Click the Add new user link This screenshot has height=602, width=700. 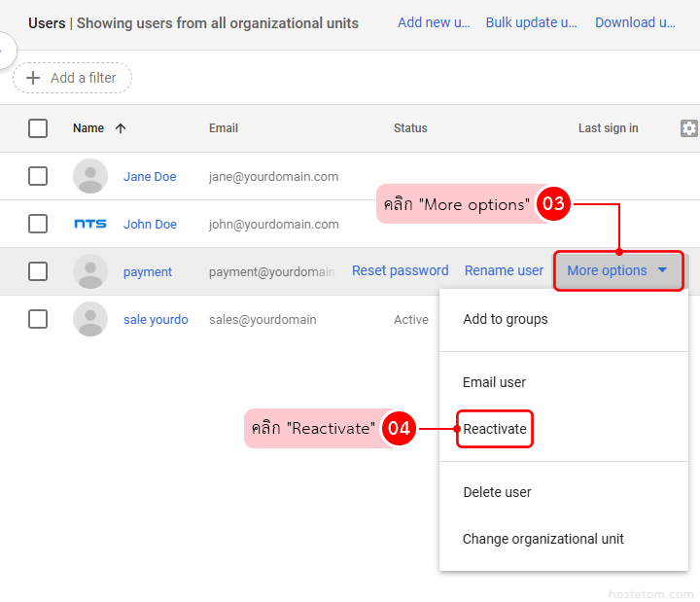click(x=434, y=22)
